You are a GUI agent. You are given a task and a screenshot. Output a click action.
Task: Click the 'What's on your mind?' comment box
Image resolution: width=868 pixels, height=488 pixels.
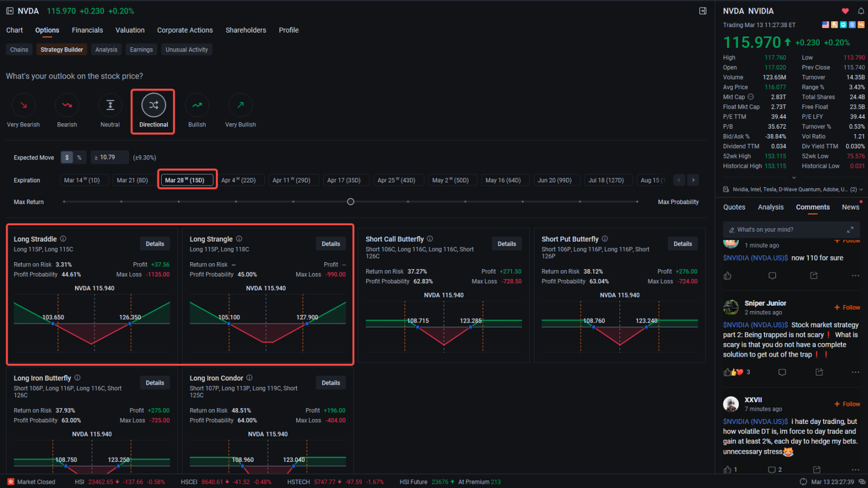[x=791, y=230]
